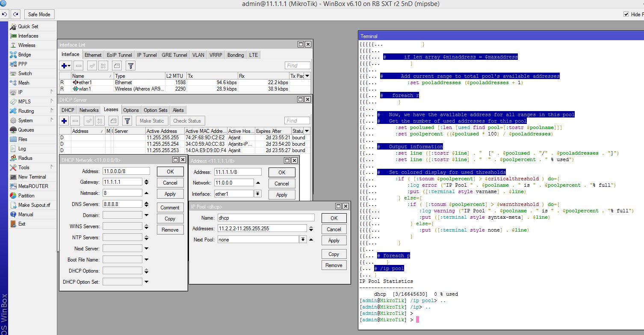This screenshot has width=644, height=335.
Task: Click Copy in the IP Pool window
Action: [x=334, y=254]
